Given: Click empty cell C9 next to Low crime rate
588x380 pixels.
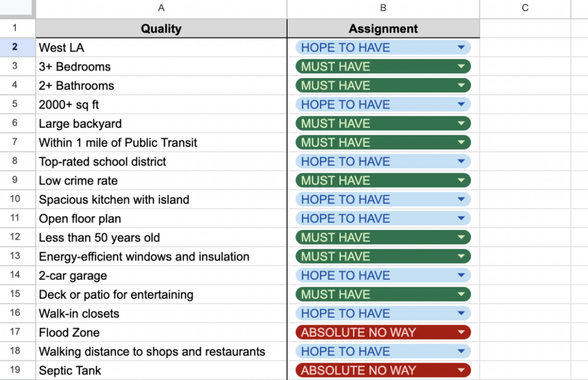Looking at the screenshot, I should click(x=525, y=180).
